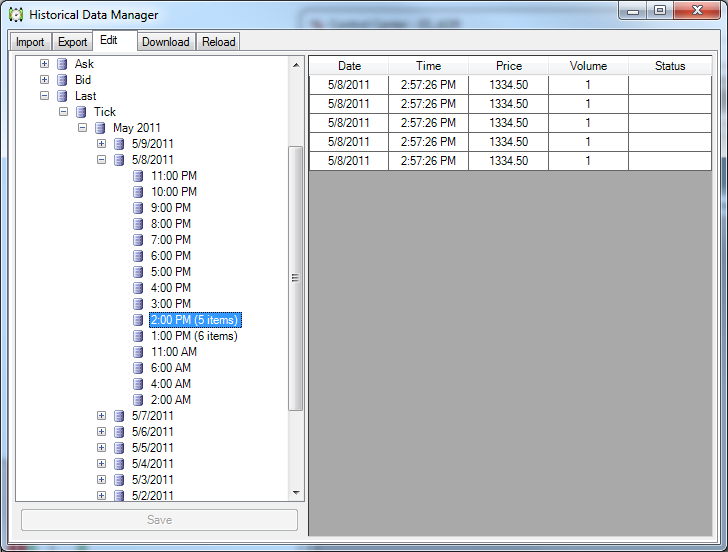Screen dimensions: 728x552
Task: Expand the 5/7/2011 node
Action: (x=102, y=416)
